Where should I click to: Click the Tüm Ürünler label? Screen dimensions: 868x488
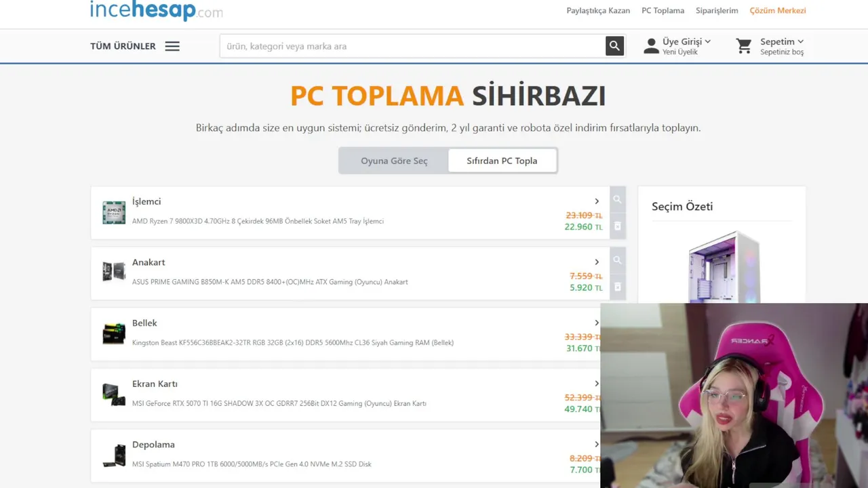pyautogui.click(x=123, y=46)
